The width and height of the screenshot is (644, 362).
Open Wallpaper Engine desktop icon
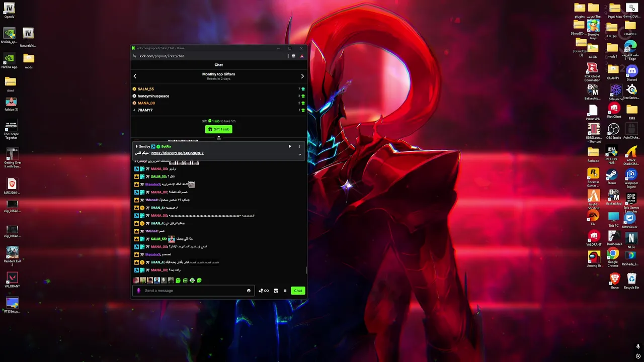(x=631, y=178)
